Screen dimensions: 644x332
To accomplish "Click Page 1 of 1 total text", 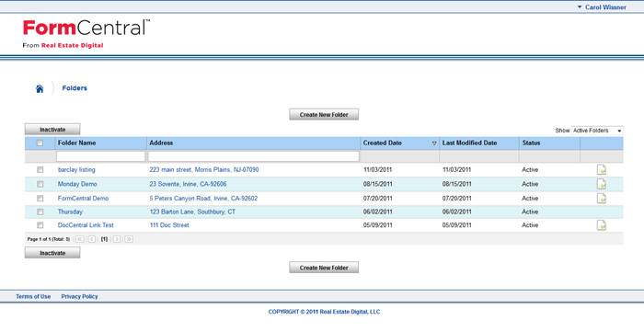I will coord(49,239).
